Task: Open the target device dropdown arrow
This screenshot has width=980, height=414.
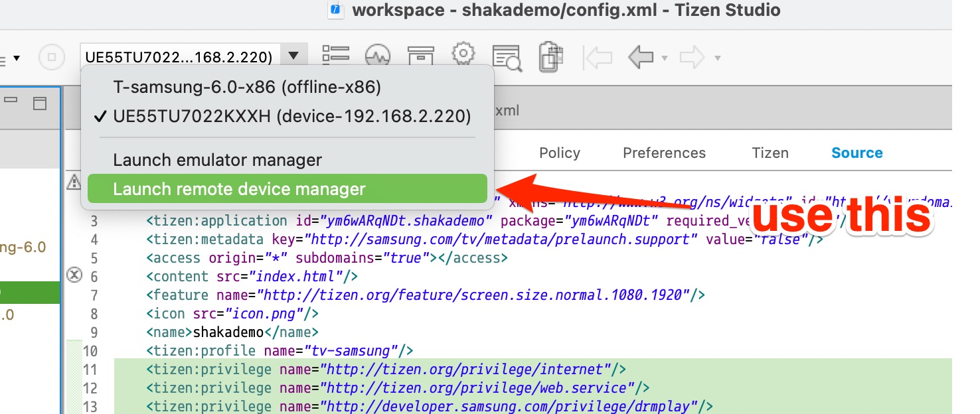Action: click(x=295, y=56)
